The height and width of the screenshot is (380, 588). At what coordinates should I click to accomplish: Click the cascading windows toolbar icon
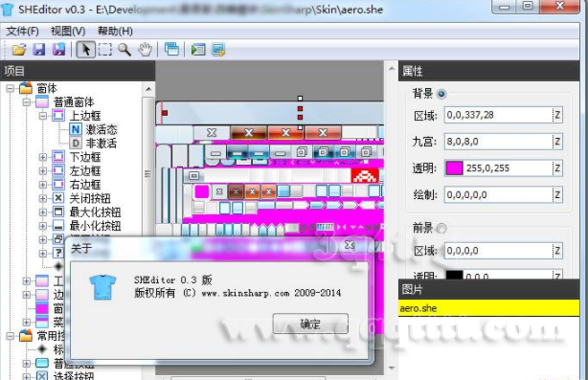171,50
